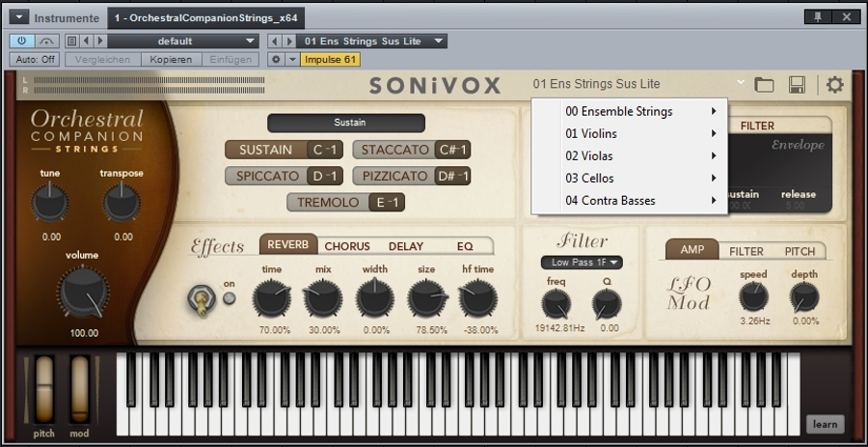Switch to the DELAY effects tab
The image size is (868, 447).
[406, 246]
